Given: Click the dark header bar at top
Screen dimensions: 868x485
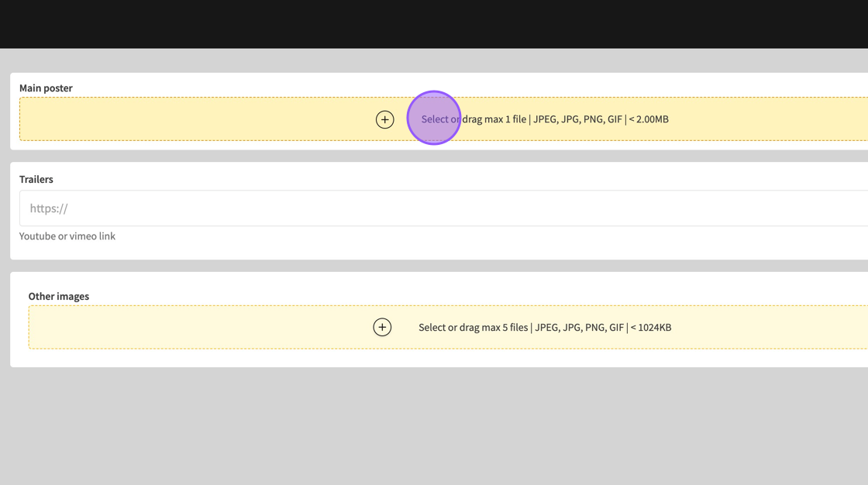Looking at the screenshot, I should pyautogui.click(x=434, y=23).
